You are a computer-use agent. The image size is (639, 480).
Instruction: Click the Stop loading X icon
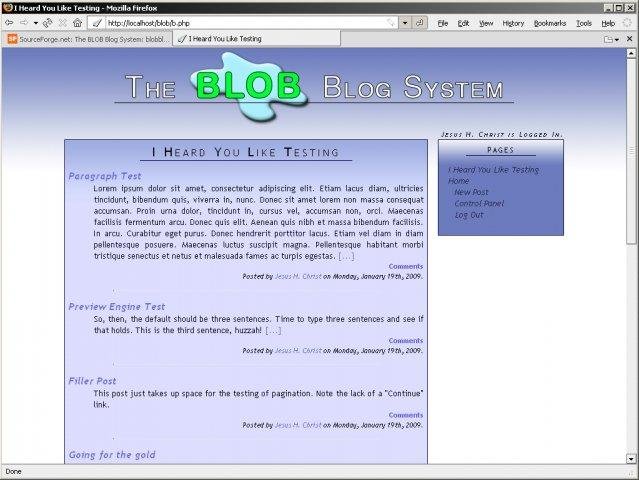tap(62, 23)
